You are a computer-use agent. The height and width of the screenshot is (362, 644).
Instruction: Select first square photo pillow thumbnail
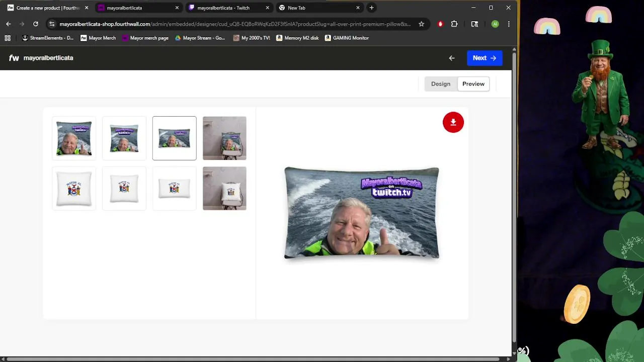(74, 138)
